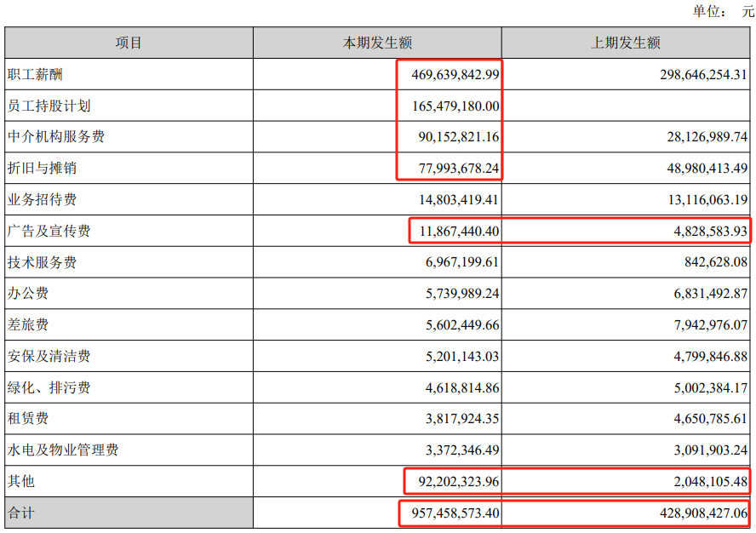
Task: Click the value 469,639,842.99
Action: [455, 75]
